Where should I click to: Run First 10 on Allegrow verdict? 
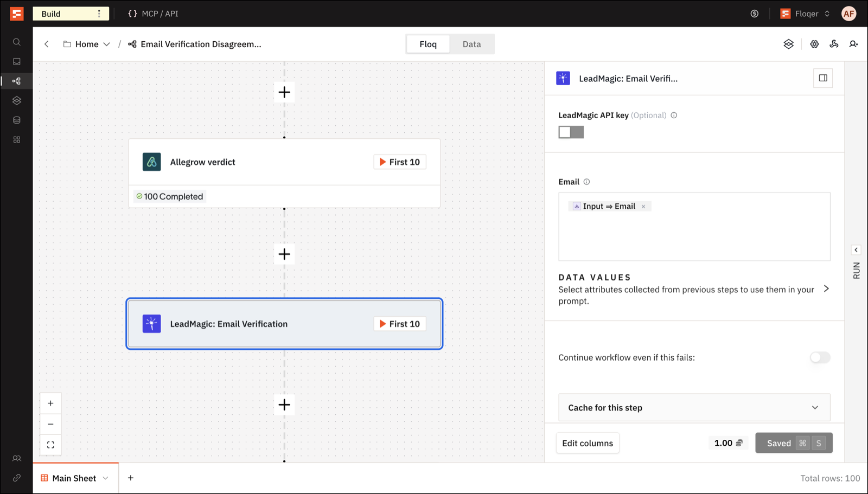[x=400, y=162]
